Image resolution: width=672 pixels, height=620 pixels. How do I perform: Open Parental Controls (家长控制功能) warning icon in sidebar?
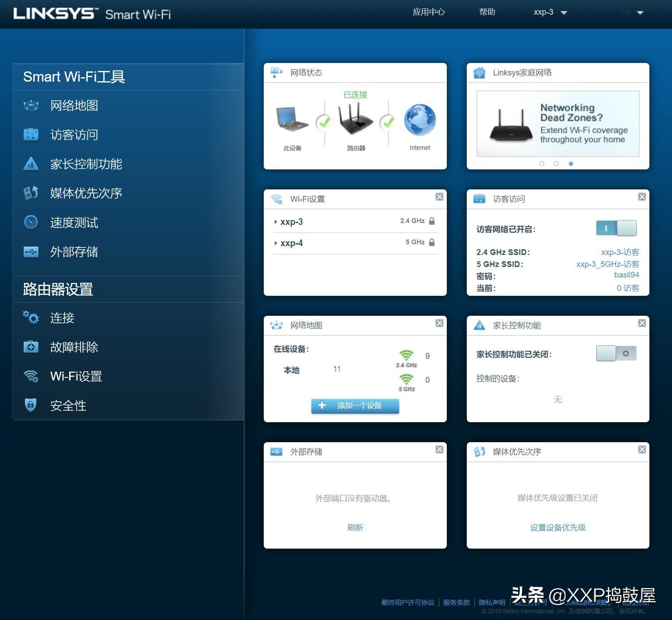[31, 164]
